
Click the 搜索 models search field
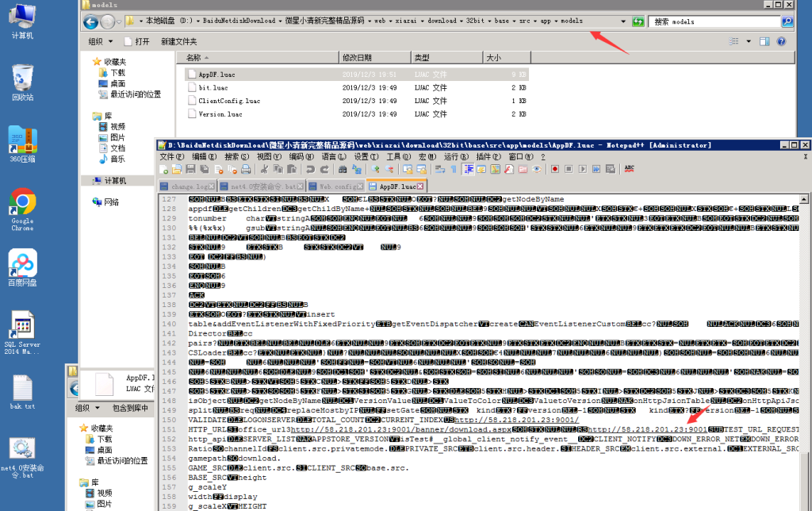point(714,21)
